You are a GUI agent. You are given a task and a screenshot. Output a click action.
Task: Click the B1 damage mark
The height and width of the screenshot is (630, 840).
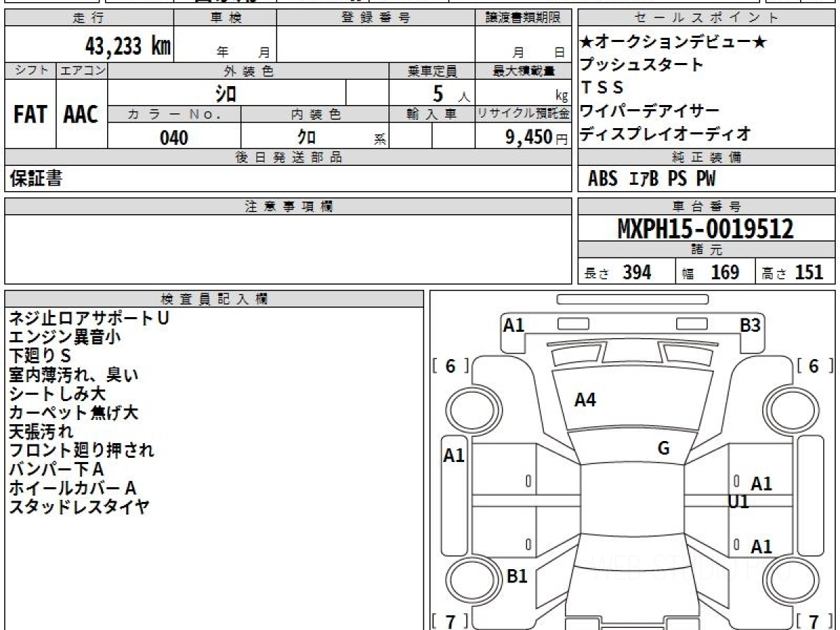(517, 576)
